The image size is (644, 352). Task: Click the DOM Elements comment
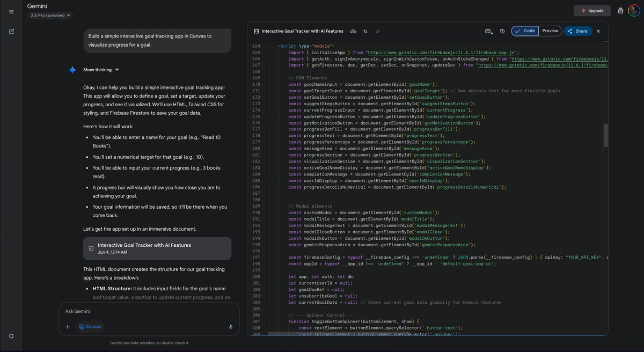point(308,78)
